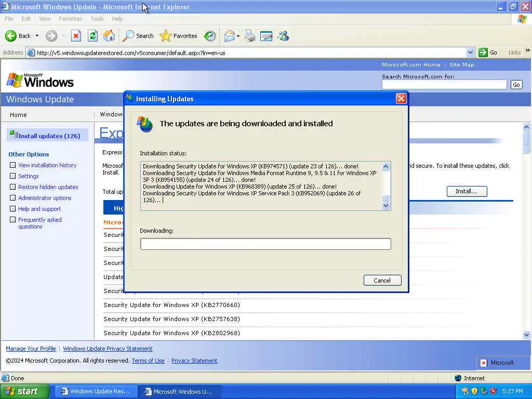Screen dimensions: 532x399
Task: Open View installation history link
Action: [x=47, y=165]
